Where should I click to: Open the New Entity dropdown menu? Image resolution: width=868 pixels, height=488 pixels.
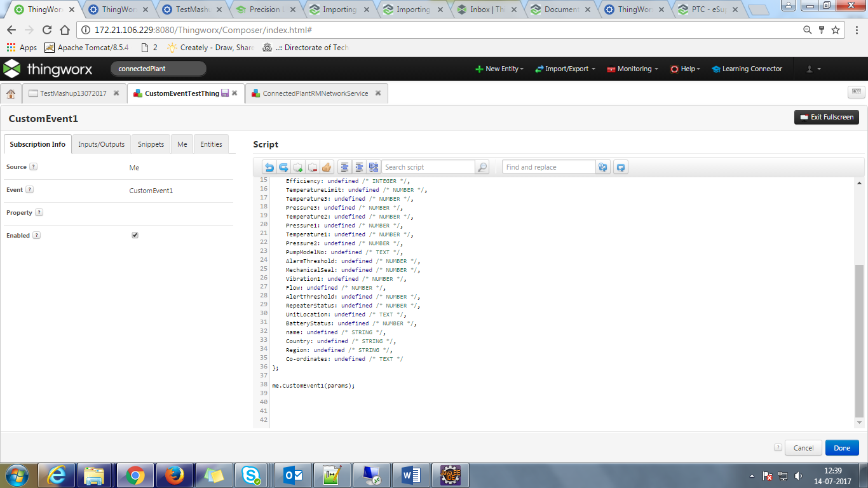point(499,69)
